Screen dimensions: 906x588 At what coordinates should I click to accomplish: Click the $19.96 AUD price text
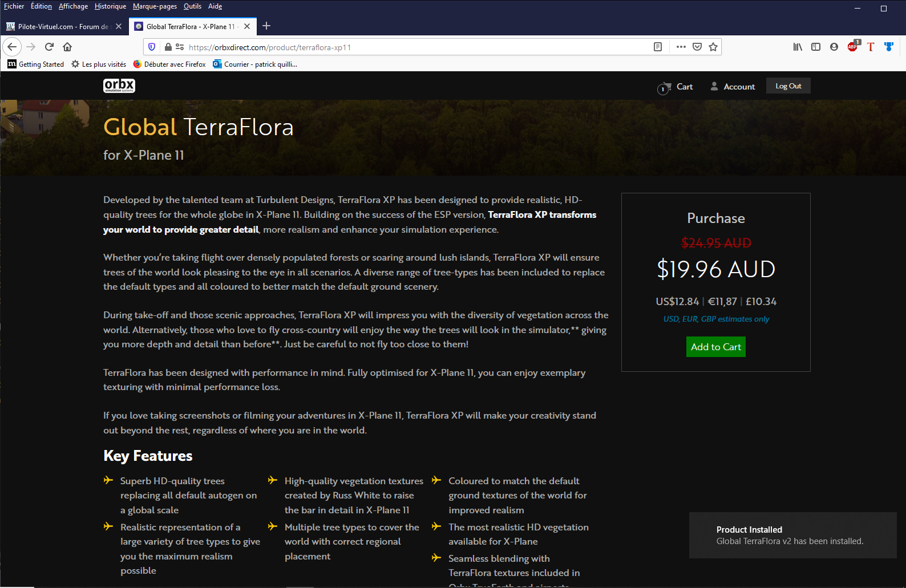click(x=716, y=269)
